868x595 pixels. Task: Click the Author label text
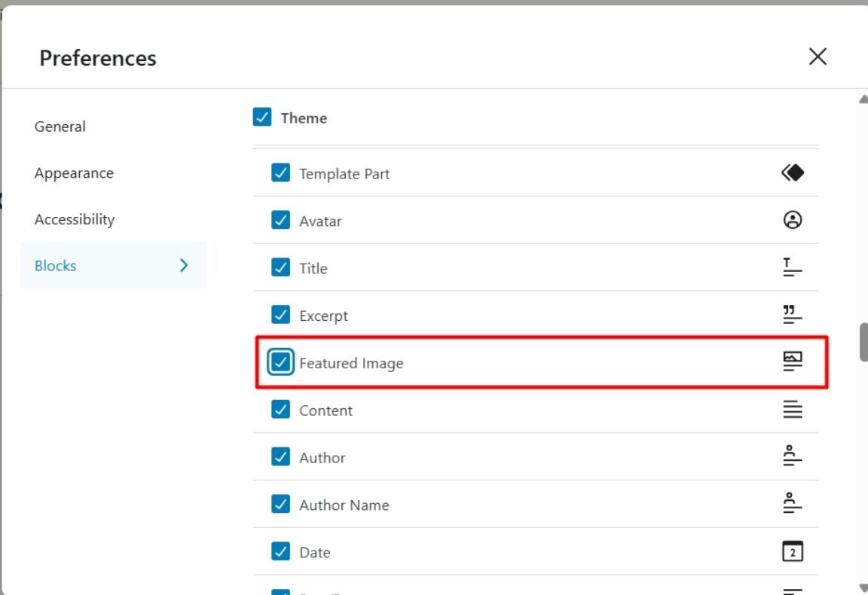(x=322, y=458)
